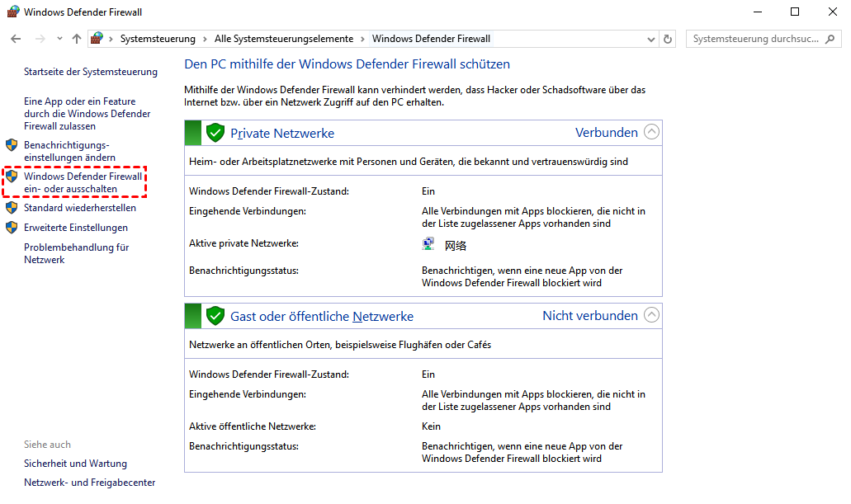Open Erweiterte Einstellungen link
This screenshot has height=504, width=851.
click(75, 228)
